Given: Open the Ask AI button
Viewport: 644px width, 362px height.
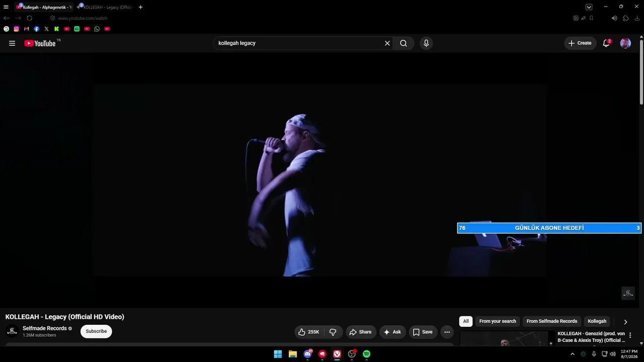Looking at the screenshot, I should click(x=392, y=332).
